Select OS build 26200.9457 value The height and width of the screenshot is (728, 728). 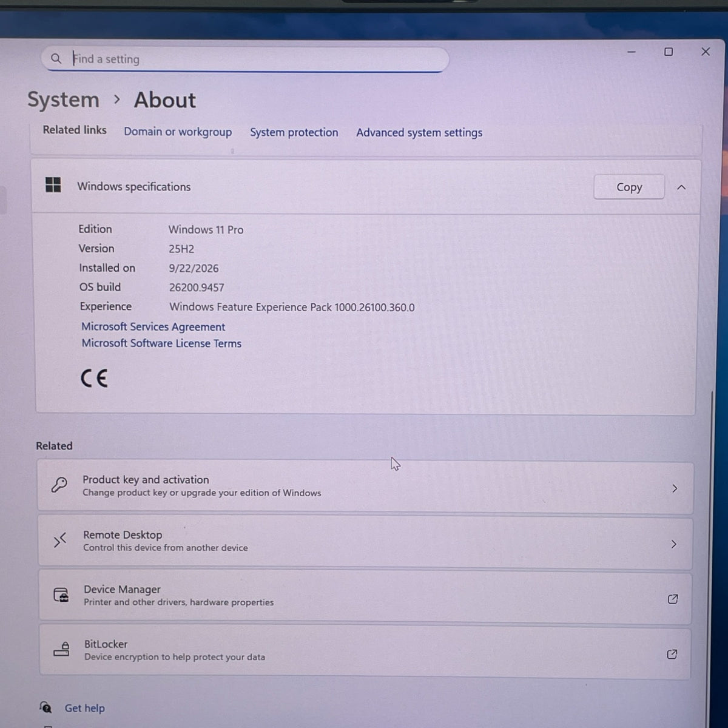point(197,288)
